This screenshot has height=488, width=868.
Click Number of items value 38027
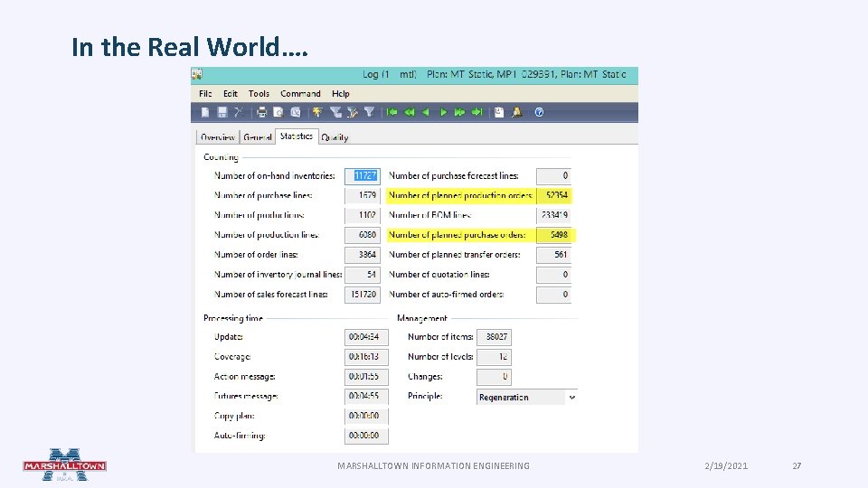point(494,337)
